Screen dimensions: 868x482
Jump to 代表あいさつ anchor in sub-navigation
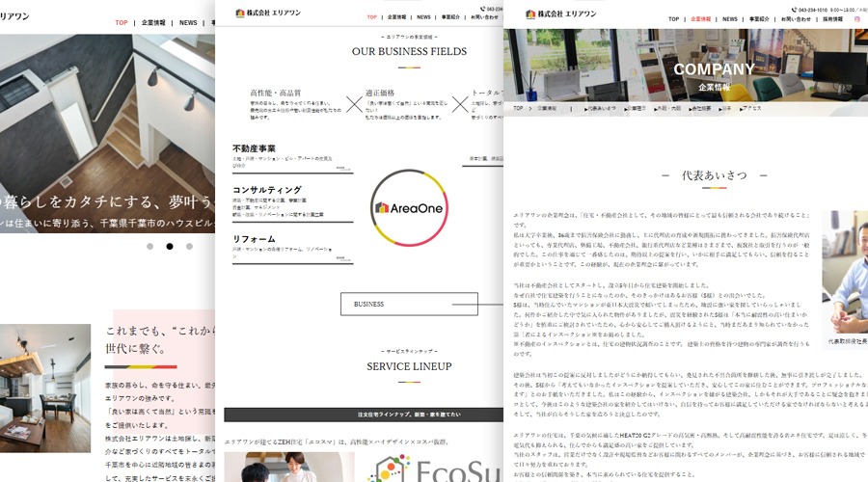tap(600, 108)
